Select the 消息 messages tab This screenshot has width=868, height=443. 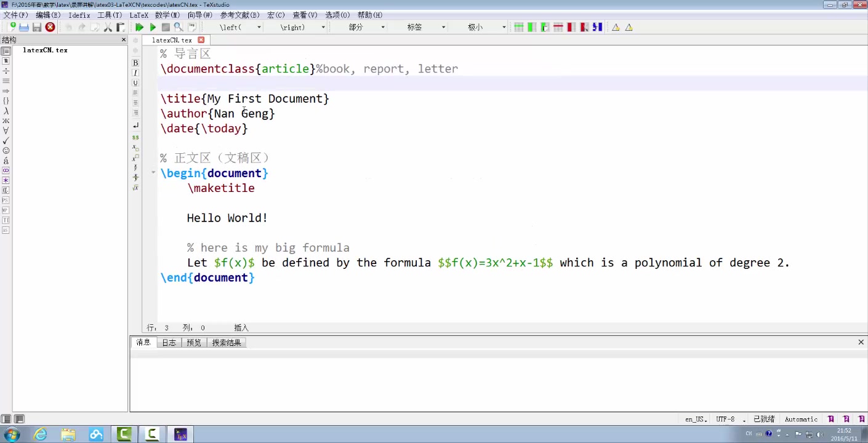pyautogui.click(x=143, y=342)
